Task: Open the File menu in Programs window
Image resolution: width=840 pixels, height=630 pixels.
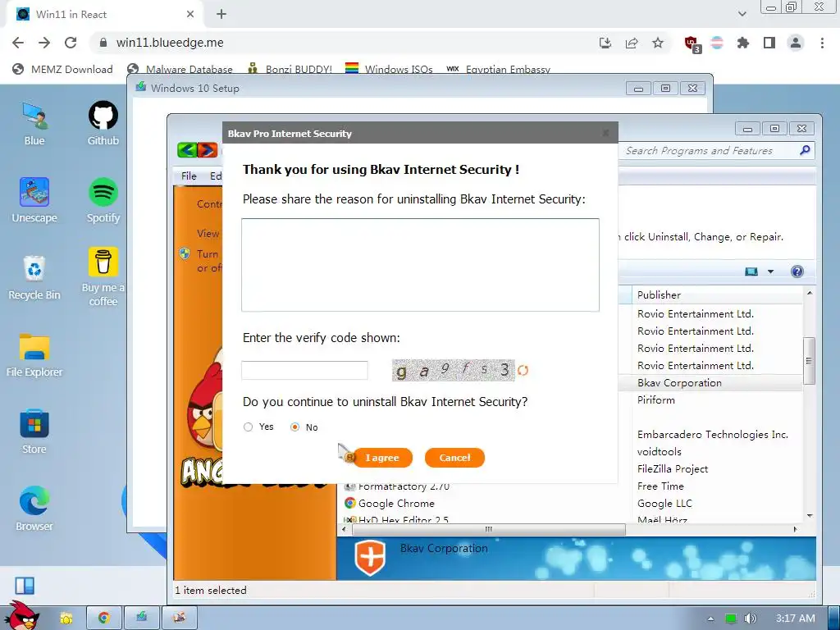Action: coord(189,176)
